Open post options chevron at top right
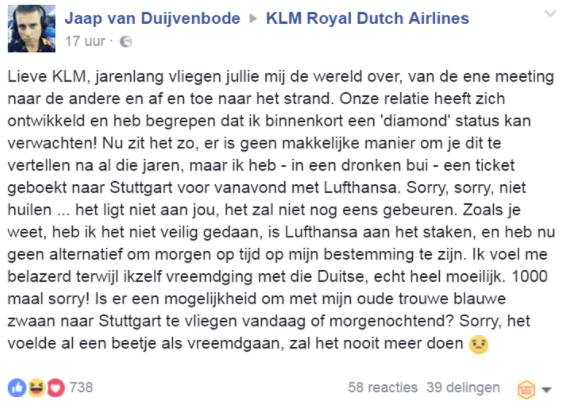 tap(550, 14)
